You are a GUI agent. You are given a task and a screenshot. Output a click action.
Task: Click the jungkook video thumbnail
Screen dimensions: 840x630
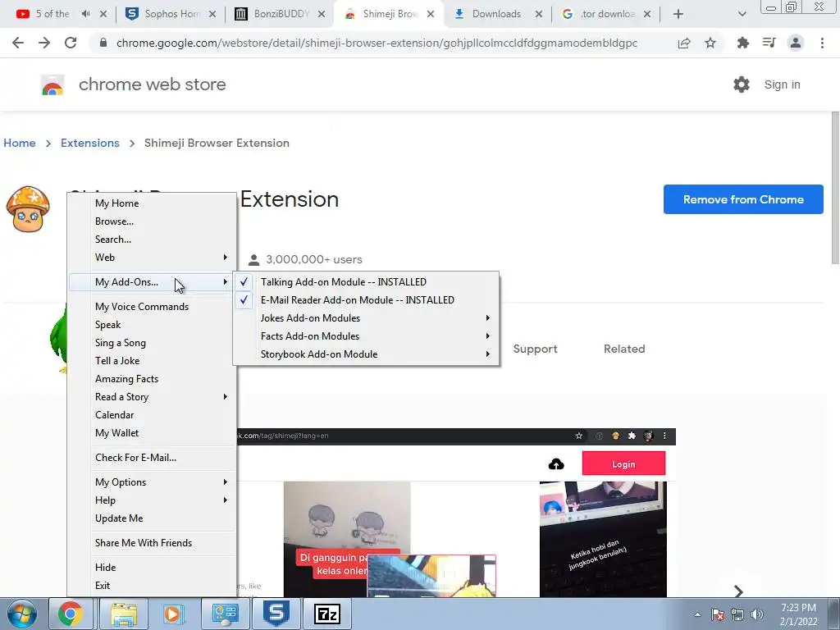(x=603, y=538)
